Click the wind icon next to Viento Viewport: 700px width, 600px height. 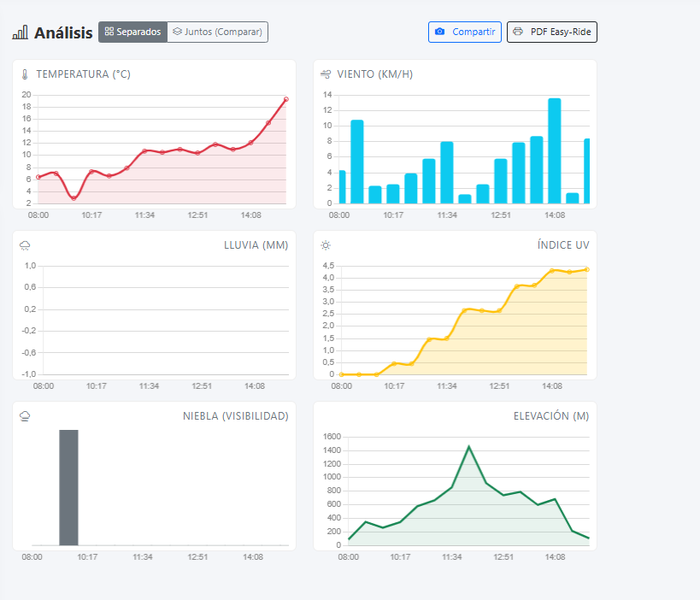point(326,74)
